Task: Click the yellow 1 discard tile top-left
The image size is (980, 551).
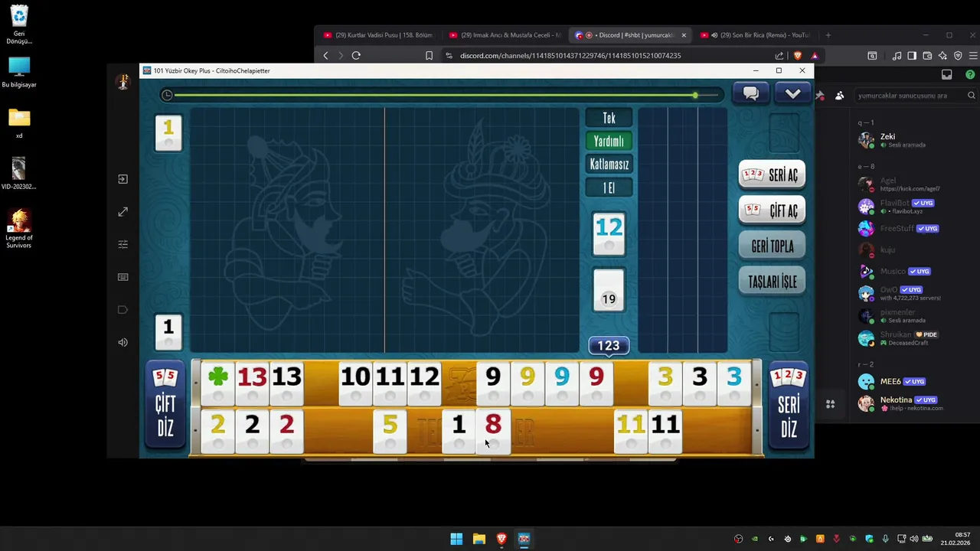Action: point(168,132)
